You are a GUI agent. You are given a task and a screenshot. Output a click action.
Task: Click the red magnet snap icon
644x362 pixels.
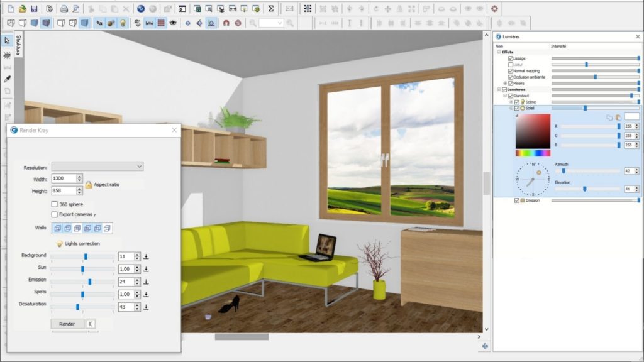click(x=226, y=23)
